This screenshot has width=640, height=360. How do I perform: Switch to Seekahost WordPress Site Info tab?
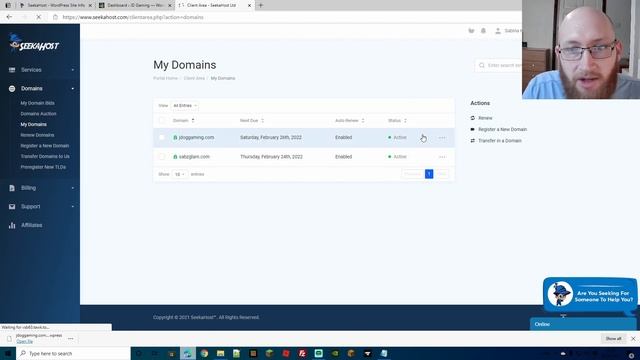pos(55,5)
